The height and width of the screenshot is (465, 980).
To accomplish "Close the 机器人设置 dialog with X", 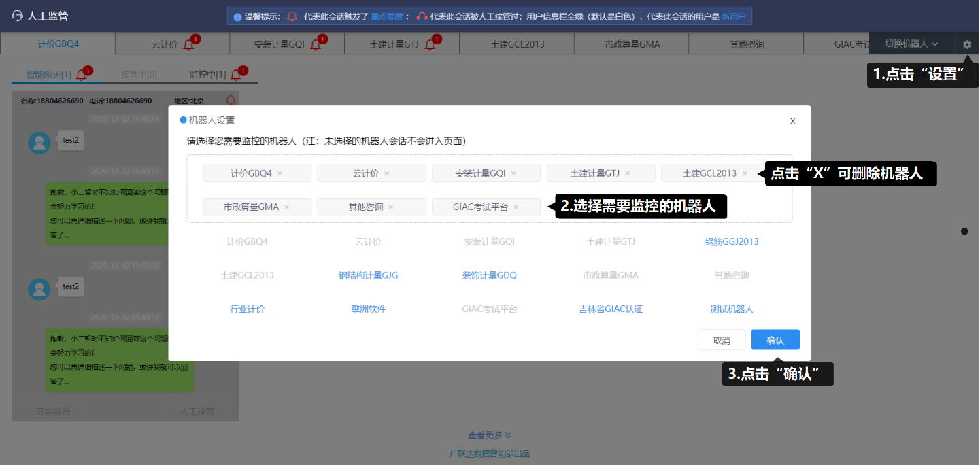I will (792, 121).
